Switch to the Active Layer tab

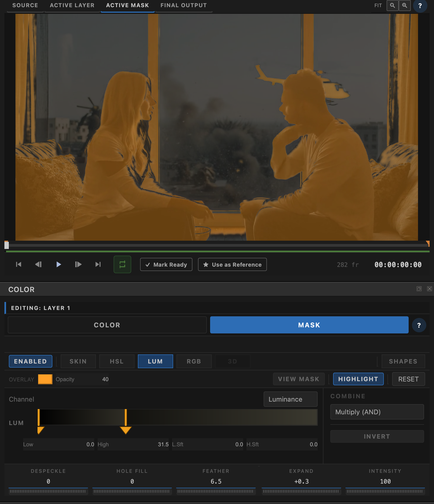(x=72, y=6)
